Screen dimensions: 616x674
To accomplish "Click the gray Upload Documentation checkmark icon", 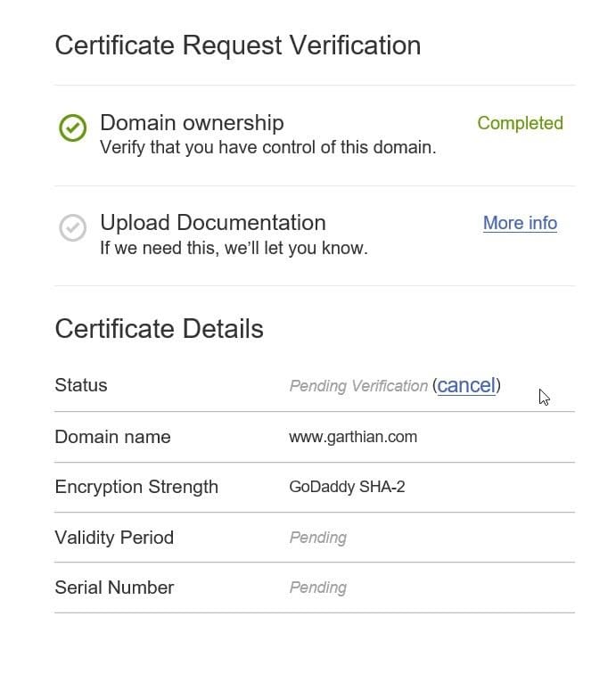I will tap(72, 227).
